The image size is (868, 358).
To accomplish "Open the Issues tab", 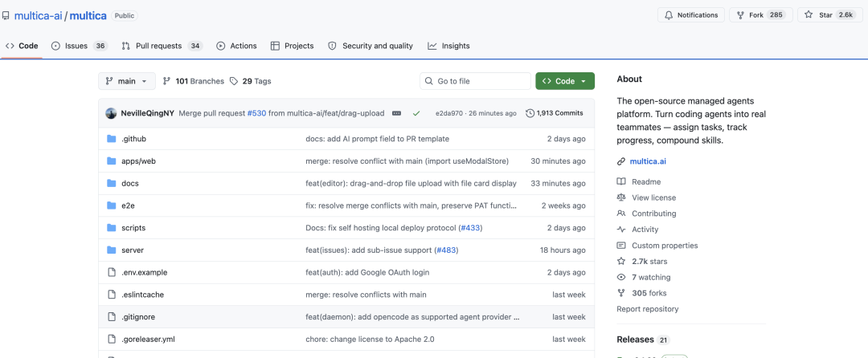I will click(79, 46).
